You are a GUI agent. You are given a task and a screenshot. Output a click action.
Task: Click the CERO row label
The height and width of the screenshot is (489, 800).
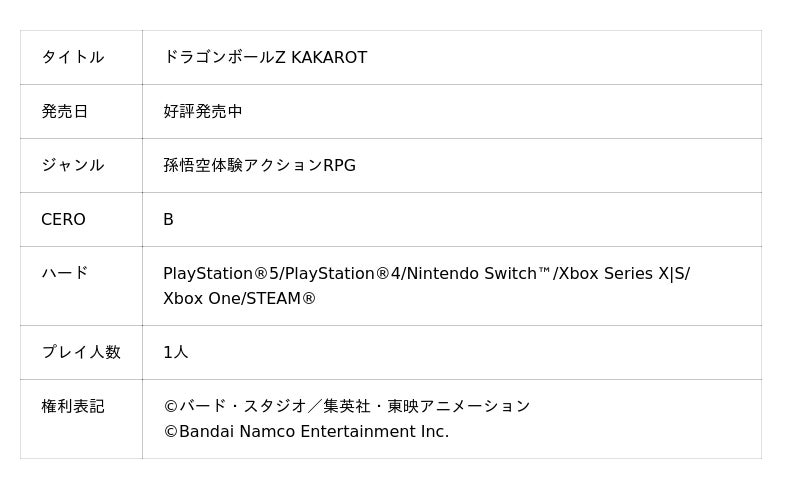63,220
